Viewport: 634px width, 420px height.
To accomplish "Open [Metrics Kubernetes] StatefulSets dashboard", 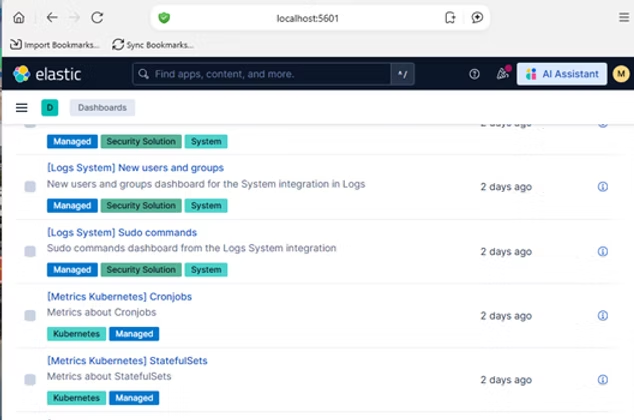I will pyautogui.click(x=127, y=361).
